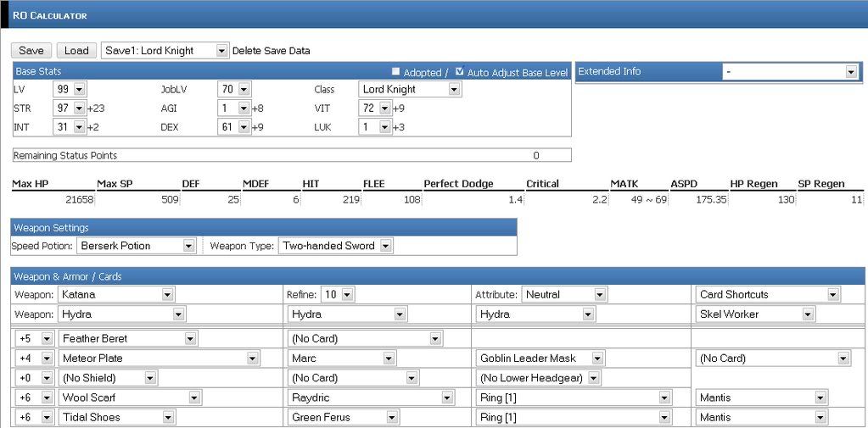Screen dimensions: 868x428
Task: Change the base LV 99 dropdown
Action: [x=69, y=89]
